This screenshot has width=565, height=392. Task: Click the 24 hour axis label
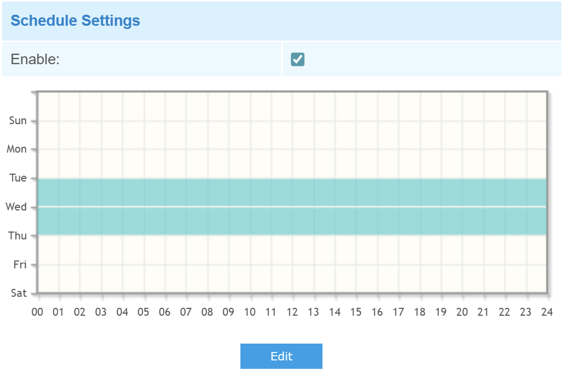coord(547,313)
